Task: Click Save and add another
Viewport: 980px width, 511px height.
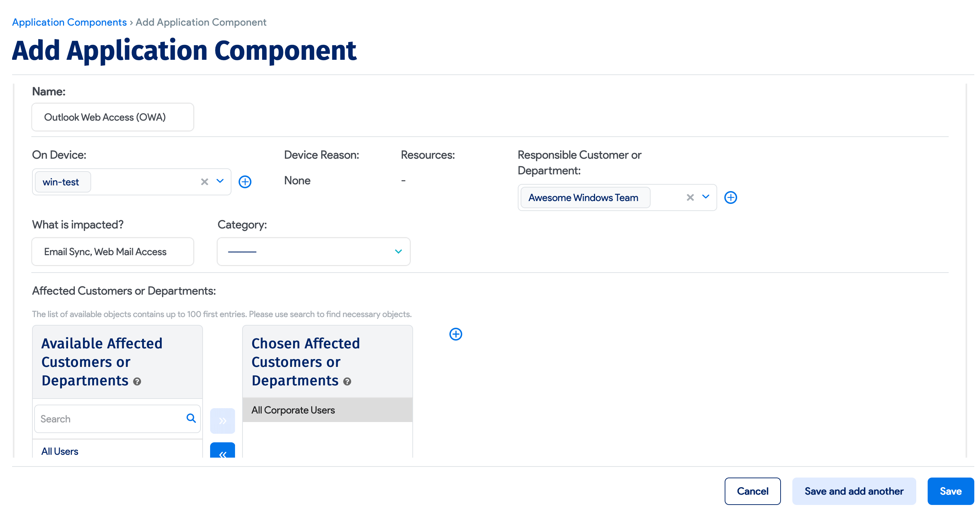Action: [854, 491]
